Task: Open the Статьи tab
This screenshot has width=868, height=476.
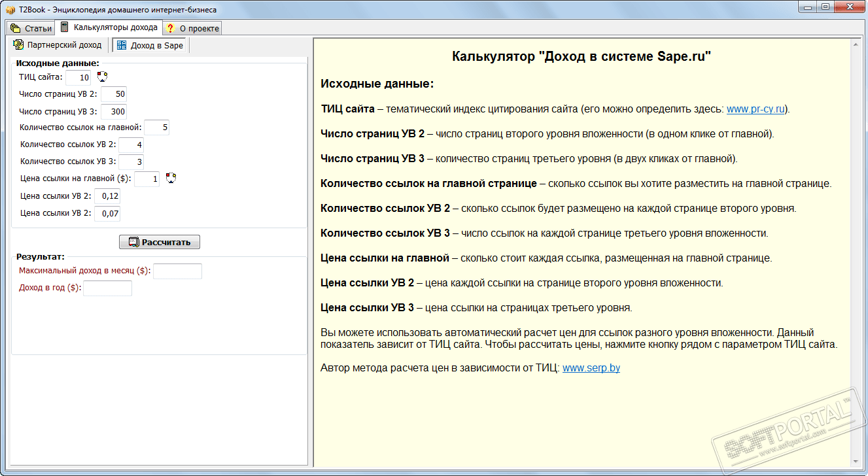Action: pos(31,28)
